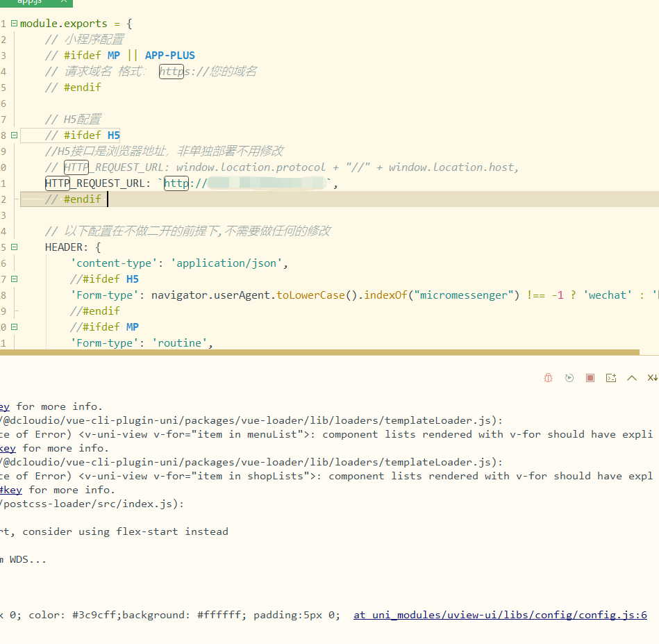Click 'navigator.userAgent' in the Form-type line
This screenshot has width=659, height=644.
coord(210,295)
